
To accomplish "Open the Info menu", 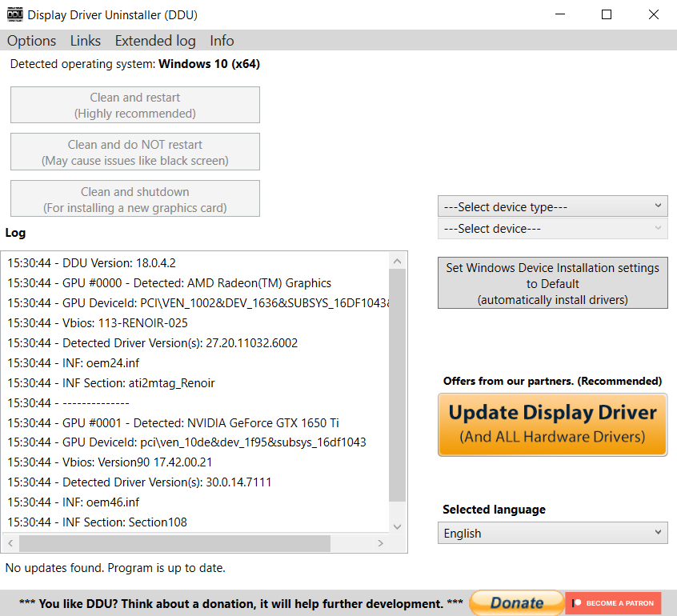I will 222,41.
